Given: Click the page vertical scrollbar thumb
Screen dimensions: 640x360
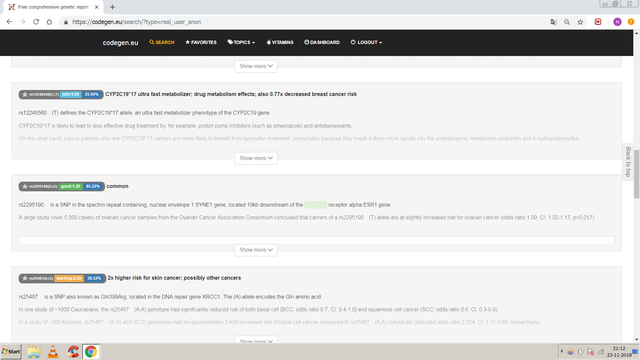Looking at the screenshot, I should point(636,173).
